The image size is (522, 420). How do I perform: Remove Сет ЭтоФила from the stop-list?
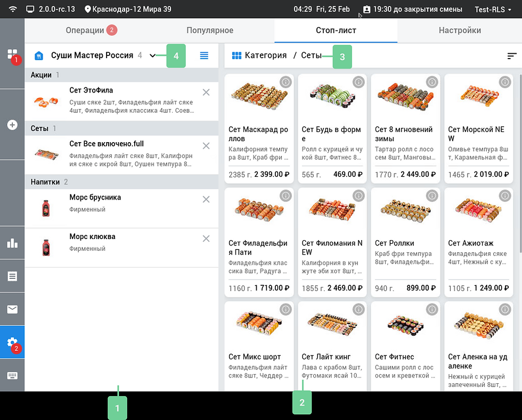pyautogui.click(x=206, y=93)
